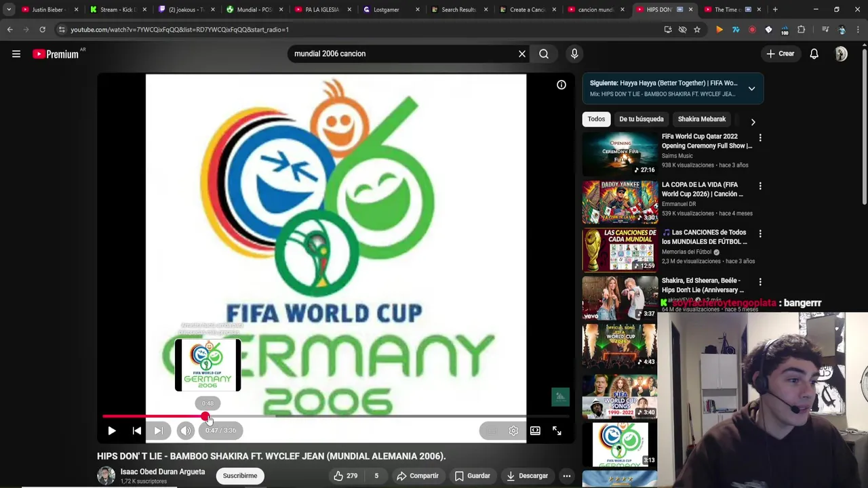Open account avatar menu
The width and height of the screenshot is (868, 488).
841,54
